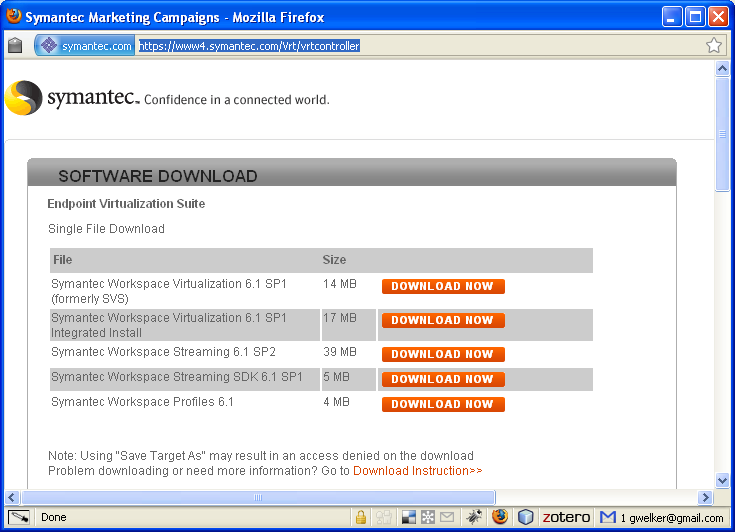Screen dimensions: 735x532
Task: Click the pen icon at status bar left
Action: (19, 517)
